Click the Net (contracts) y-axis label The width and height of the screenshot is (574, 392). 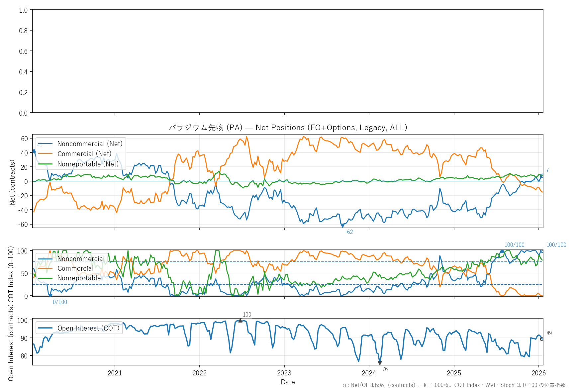tap(12, 182)
